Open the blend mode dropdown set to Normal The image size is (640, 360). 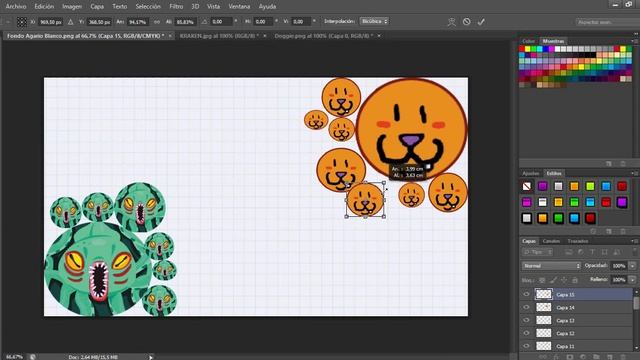pos(551,266)
